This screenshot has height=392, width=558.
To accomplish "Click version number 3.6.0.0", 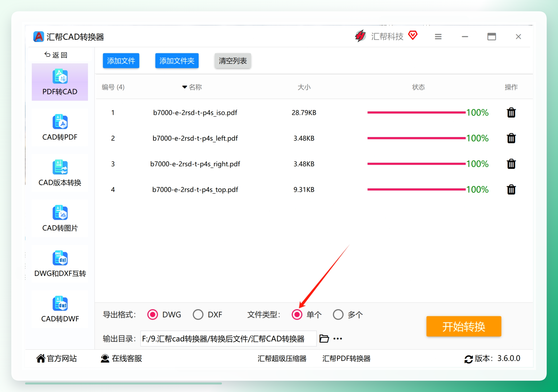I will click(509, 358).
